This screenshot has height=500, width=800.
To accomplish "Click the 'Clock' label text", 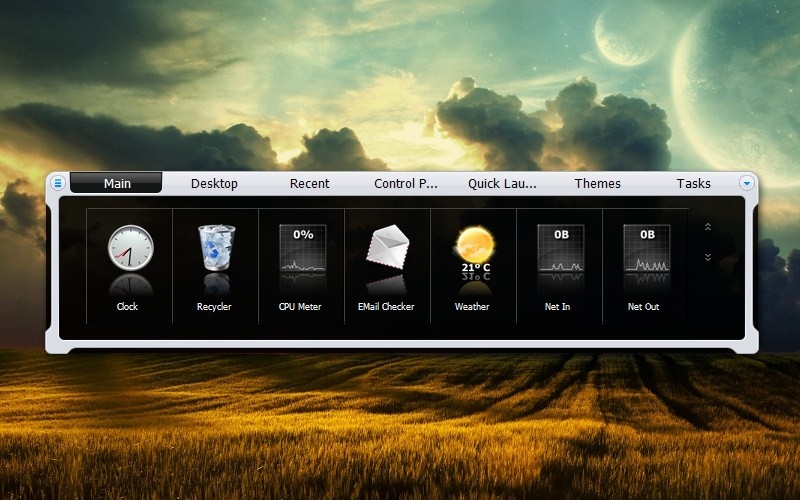I will point(127,307).
